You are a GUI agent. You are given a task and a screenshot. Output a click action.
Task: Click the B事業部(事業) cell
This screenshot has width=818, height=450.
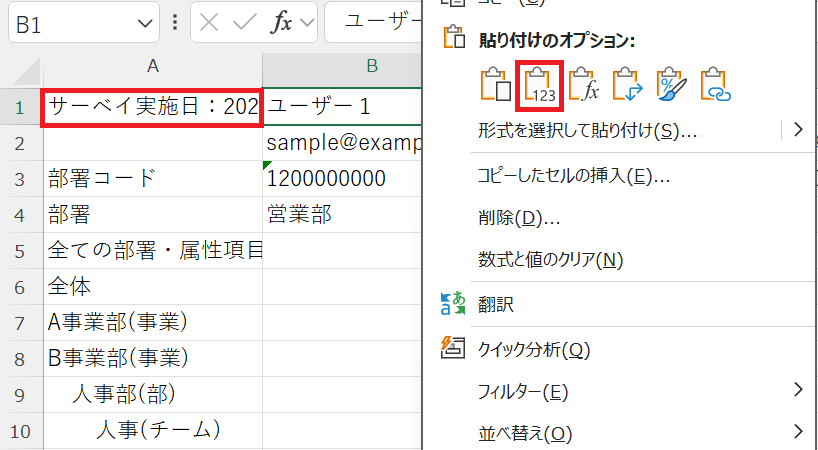pyautogui.click(x=153, y=359)
